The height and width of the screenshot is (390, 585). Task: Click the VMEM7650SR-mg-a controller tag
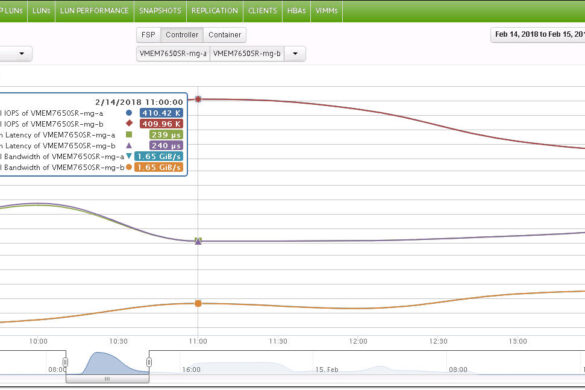coord(173,53)
